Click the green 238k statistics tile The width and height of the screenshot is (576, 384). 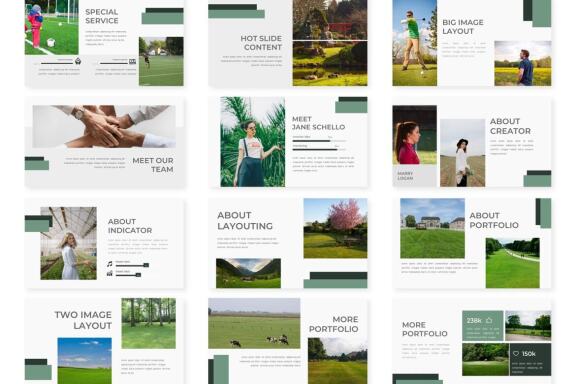coord(483,326)
